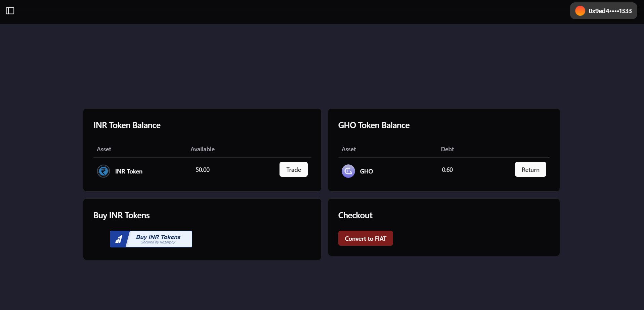Open wallet address 0x9ed4••••1333 menu
Screen dimensions: 644x310
click(603, 11)
